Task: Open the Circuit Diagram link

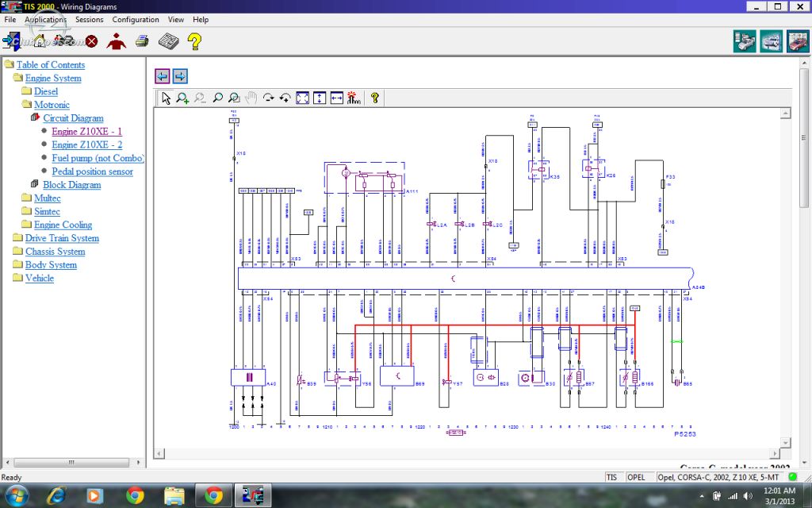Action: (73, 118)
